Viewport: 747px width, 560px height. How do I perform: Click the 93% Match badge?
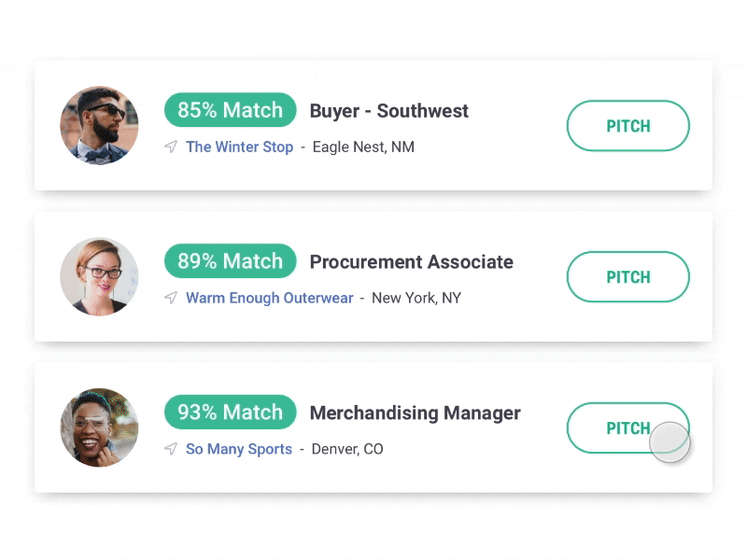tap(230, 413)
